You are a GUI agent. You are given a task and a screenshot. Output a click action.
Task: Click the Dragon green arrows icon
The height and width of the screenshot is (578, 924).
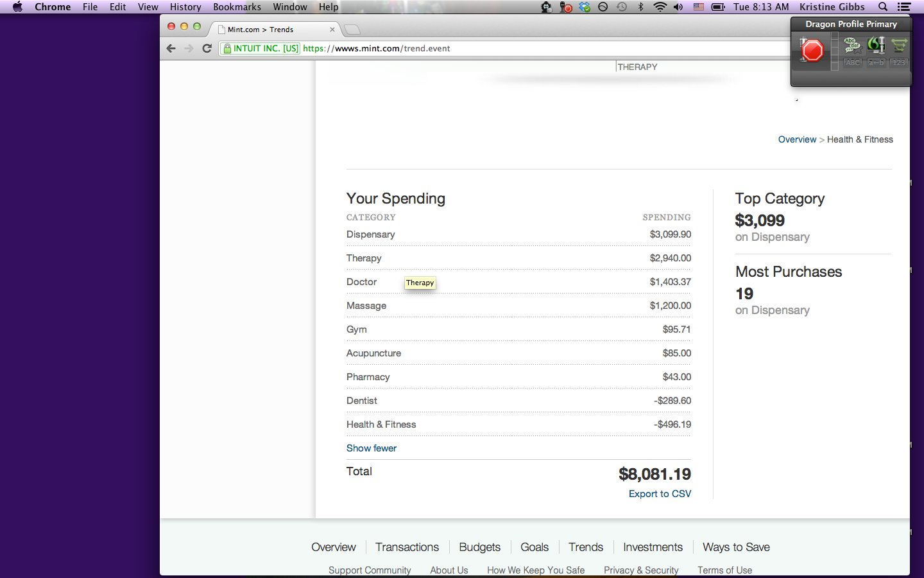tap(900, 45)
